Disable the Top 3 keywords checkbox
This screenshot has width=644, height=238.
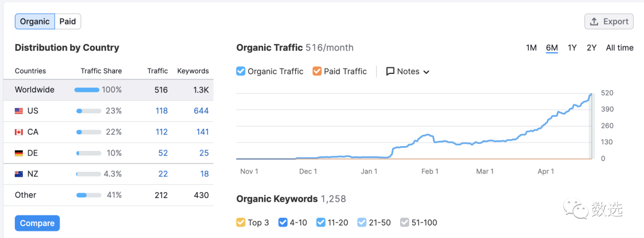(x=241, y=223)
